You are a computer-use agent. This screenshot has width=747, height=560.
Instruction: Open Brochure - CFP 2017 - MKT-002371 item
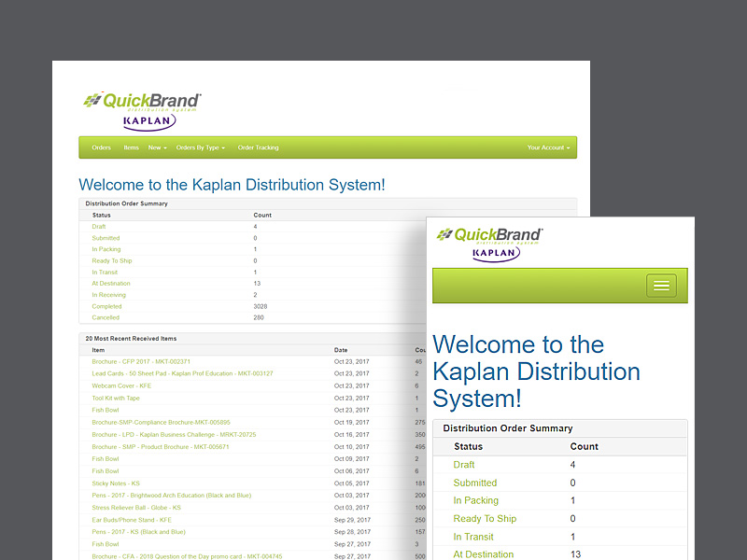point(141,362)
